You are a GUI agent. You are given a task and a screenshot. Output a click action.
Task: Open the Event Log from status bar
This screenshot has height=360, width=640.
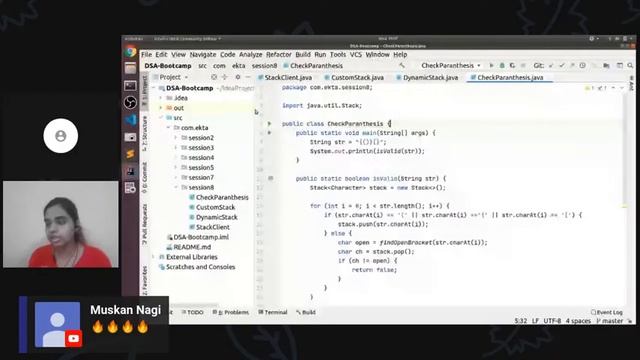point(607,312)
